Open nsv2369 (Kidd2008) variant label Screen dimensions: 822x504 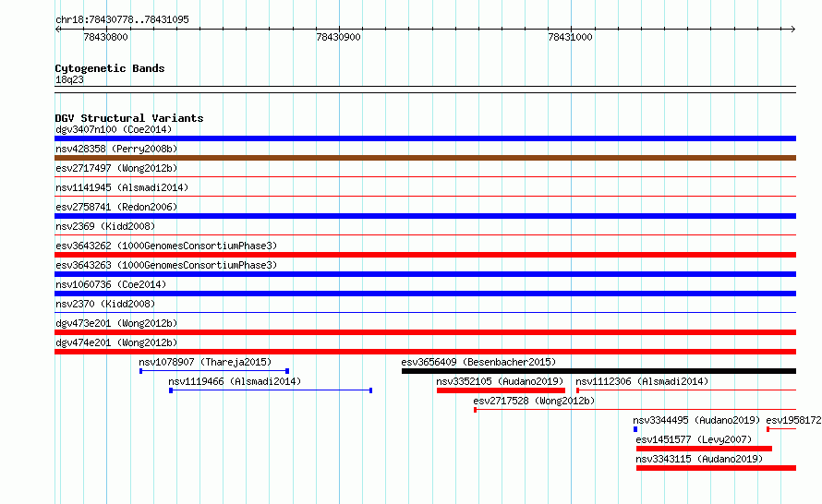coord(105,226)
